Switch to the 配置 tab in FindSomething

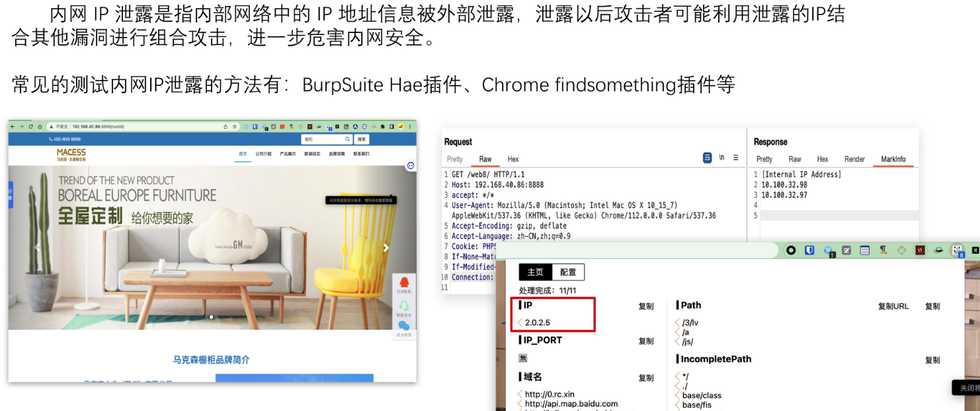tap(568, 272)
